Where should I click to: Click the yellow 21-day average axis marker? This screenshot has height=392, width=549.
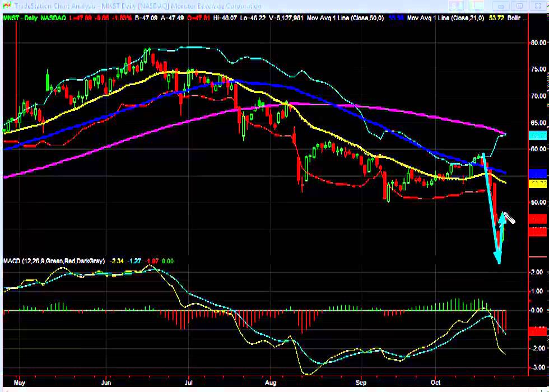[x=537, y=184]
